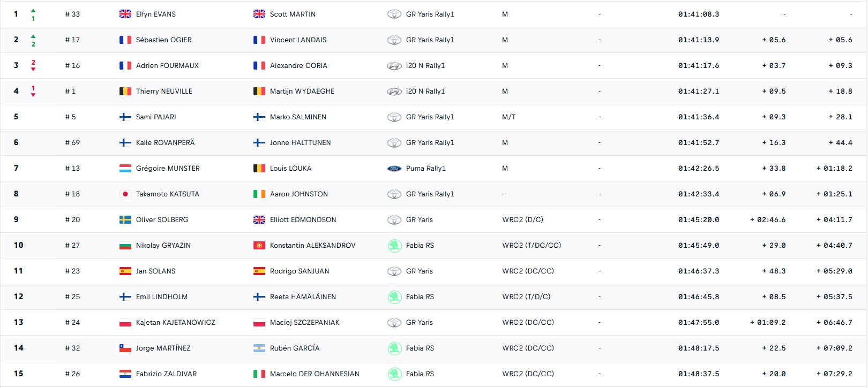Click the WRC2 (T/D/C) eligibility for Lindholm
The image size is (868, 388).
tap(526, 297)
